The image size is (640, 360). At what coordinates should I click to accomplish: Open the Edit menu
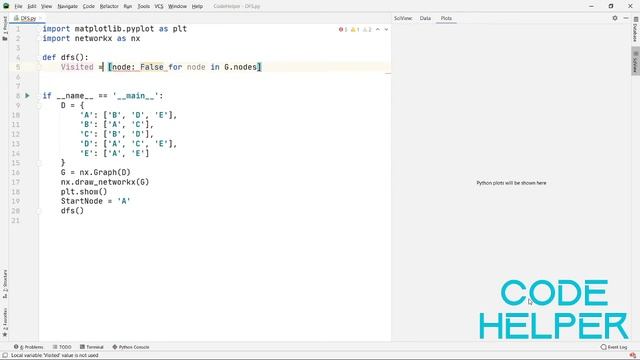click(x=31, y=7)
